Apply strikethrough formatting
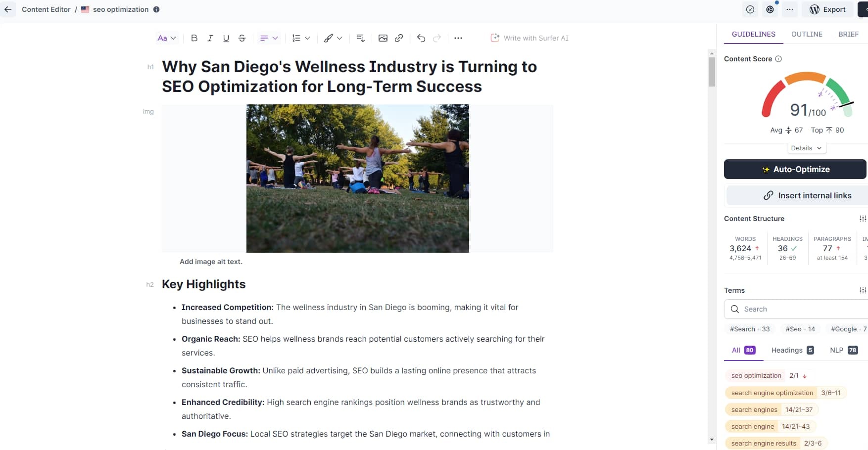 (242, 38)
